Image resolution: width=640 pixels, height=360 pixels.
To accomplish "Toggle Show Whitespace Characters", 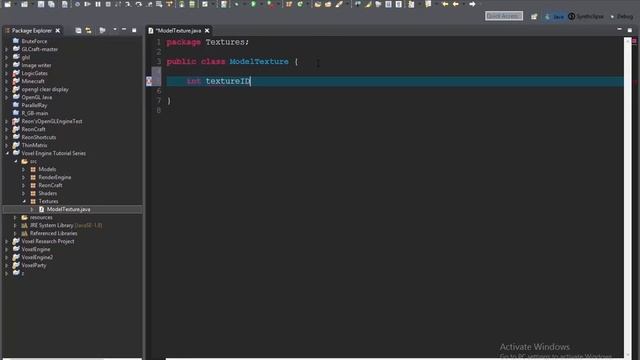I will coord(399,4).
